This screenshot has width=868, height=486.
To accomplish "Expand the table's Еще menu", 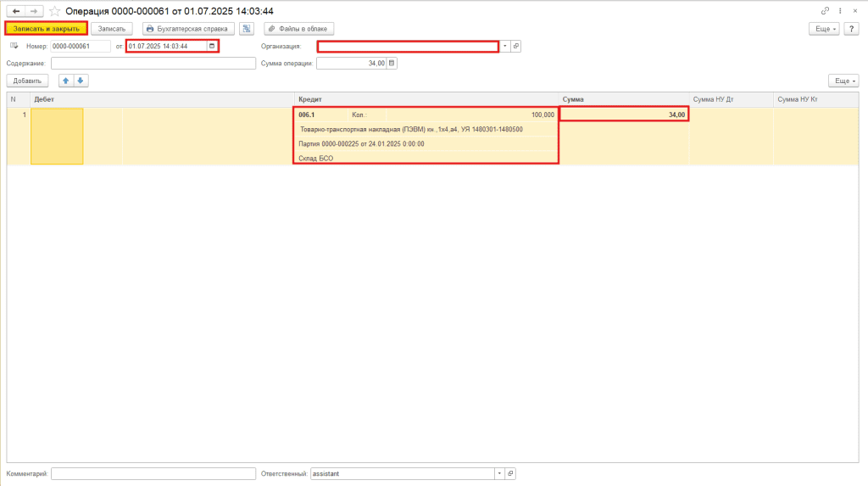I will (843, 81).
